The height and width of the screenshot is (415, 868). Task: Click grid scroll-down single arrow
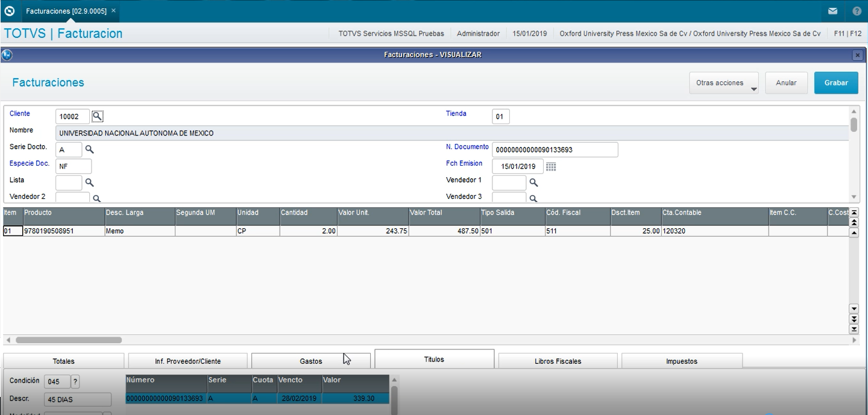click(x=854, y=308)
